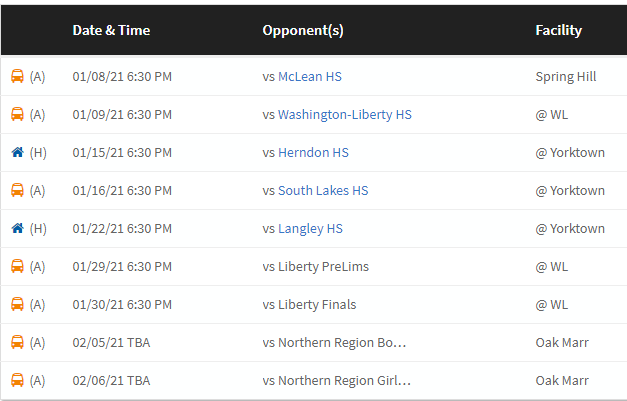The image size is (627, 401).
Task: Click the bus icon for McLean HS game
Action: click(x=17, y=76)
